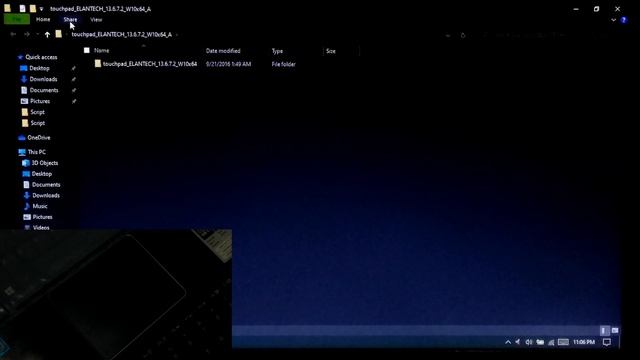640x360 pixels.
Task: Switch to the Share ribbon tab
Action: 70,19
